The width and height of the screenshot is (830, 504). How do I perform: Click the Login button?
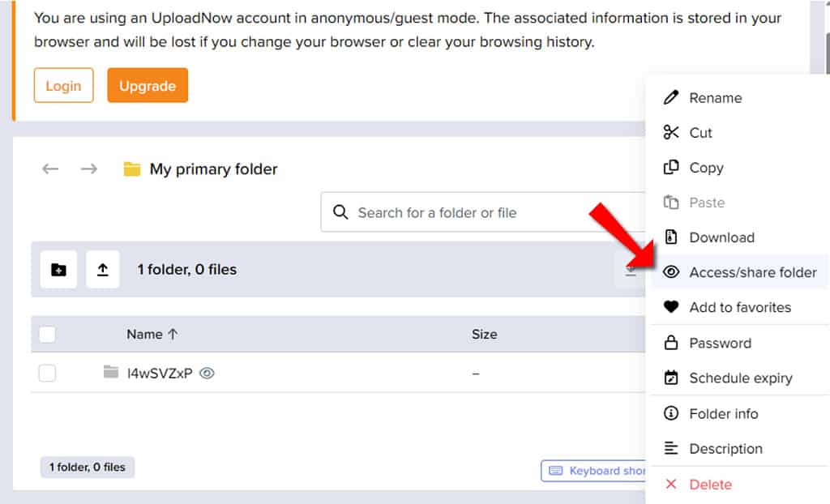pyautogui.click(x=63, y=85)
